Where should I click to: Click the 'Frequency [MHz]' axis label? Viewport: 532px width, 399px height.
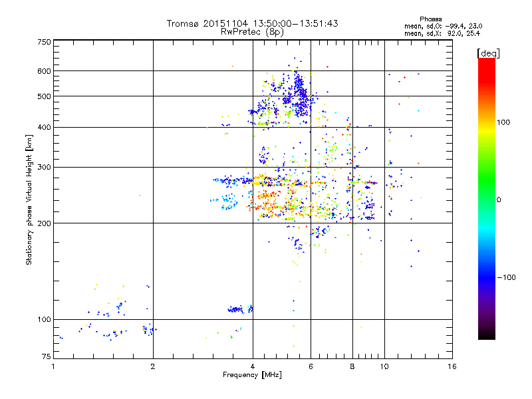[252, 375]
